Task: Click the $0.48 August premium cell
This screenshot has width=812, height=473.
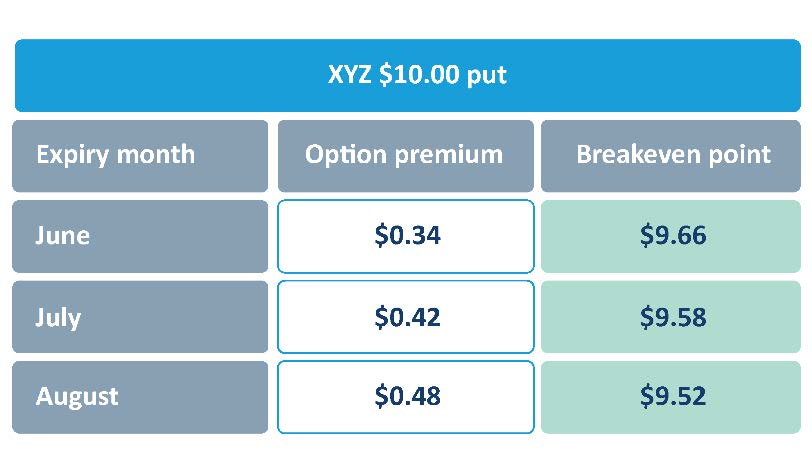Action: (406, 396)
